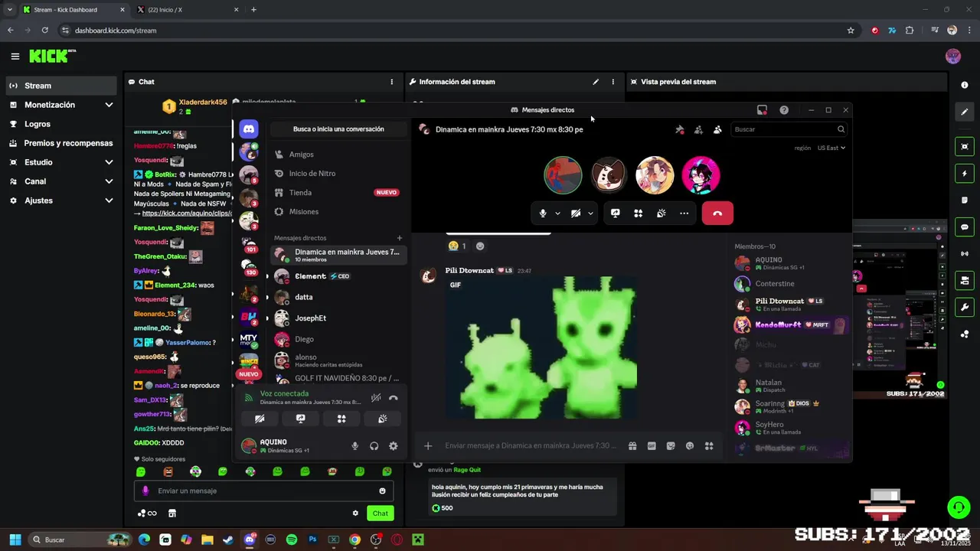Share screen from voice panel
The image size is (980, 551).
pos(301,419)
